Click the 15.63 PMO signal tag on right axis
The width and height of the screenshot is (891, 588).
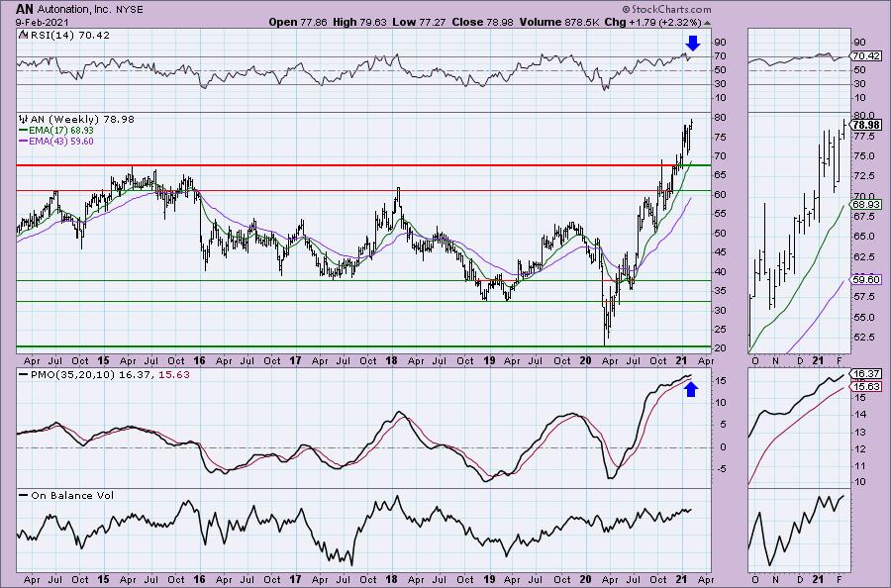point(866,386)
